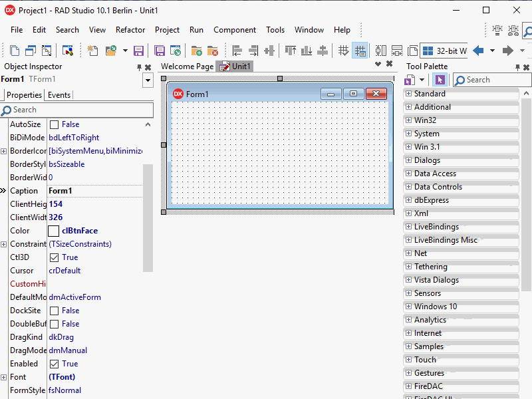Click the Remove File from Project icon
This screenshot has width=532, height=399.
[x=213, y=51]
